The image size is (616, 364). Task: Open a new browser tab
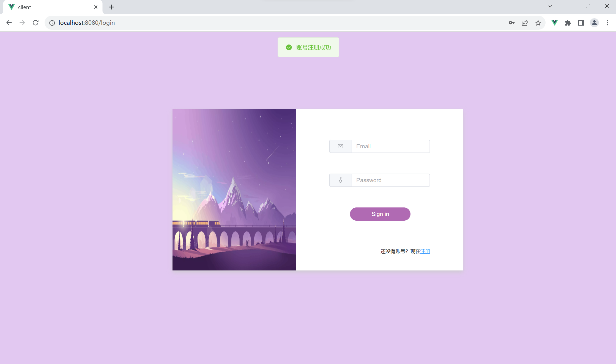(111, 7)
